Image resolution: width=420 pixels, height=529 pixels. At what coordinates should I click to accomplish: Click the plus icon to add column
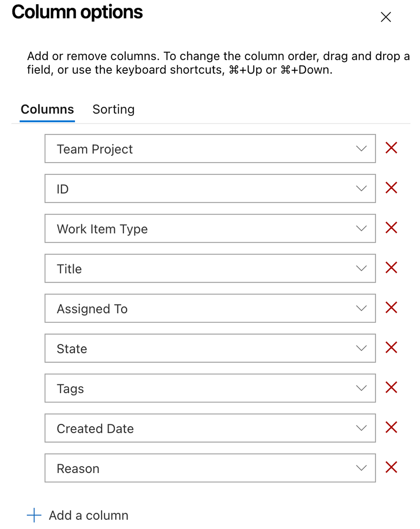point(34,515)
